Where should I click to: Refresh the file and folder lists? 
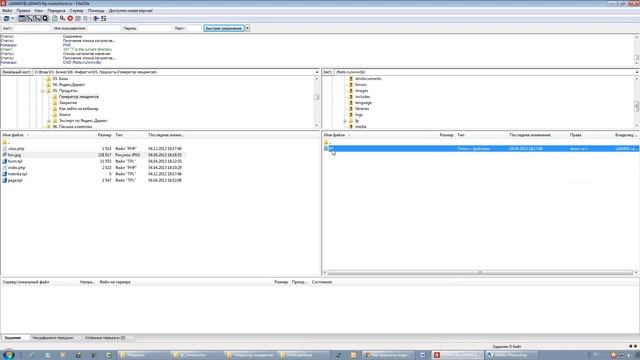[x=55, y=18]
